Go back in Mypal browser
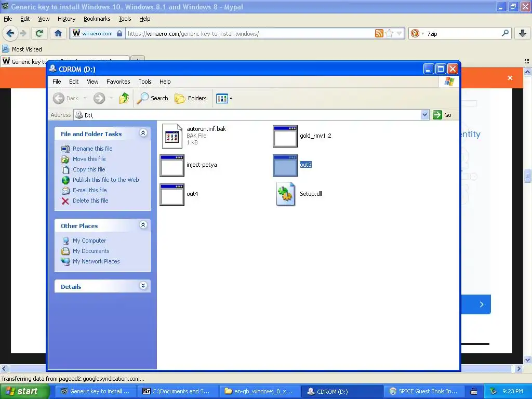The width and height of the screenshot is (532, 399). click(x=10, y=33)
